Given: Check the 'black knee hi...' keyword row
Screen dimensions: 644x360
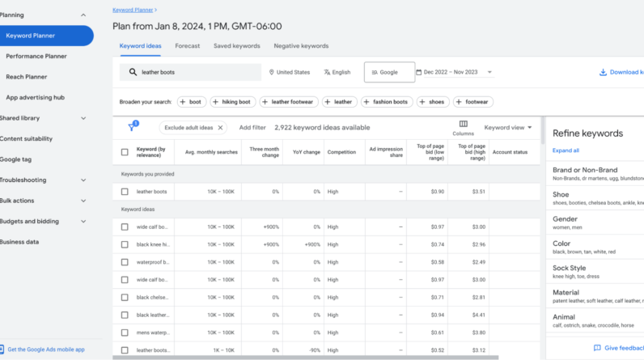Looking at the screenshot, I should 125,244.
